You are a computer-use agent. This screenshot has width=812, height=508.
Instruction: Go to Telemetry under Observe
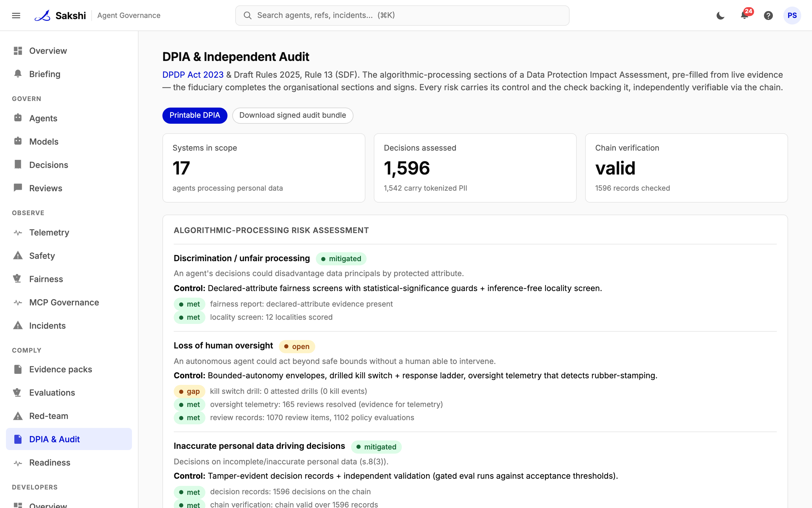click(x=69, y=232)
